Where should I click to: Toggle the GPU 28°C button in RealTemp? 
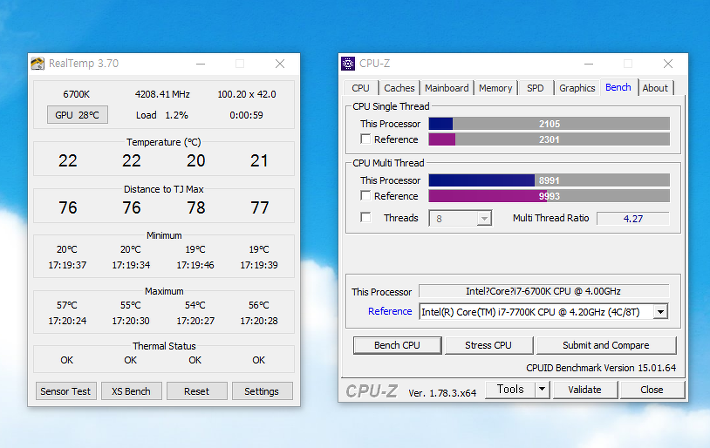[77, 115]
